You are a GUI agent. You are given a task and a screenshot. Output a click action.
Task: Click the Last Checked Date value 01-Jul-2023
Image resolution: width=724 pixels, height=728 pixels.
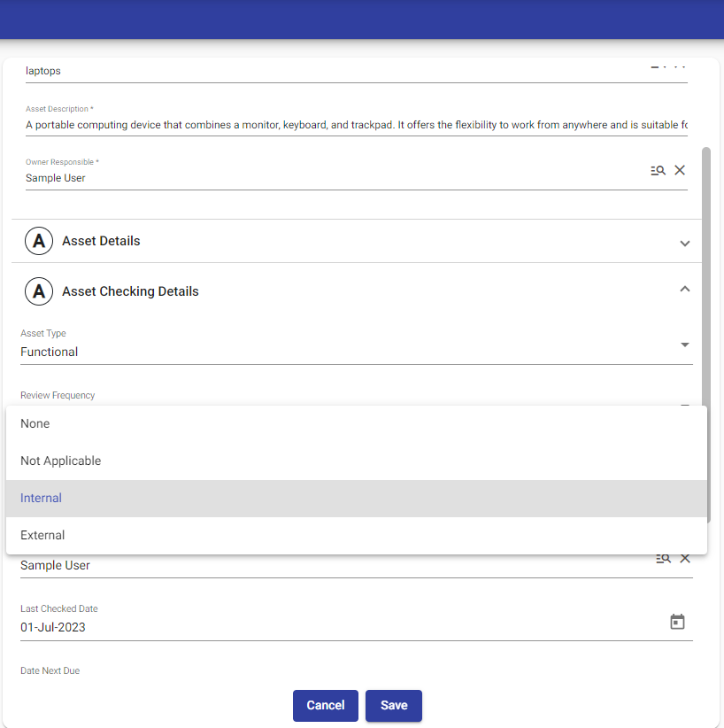click(53, 627)
